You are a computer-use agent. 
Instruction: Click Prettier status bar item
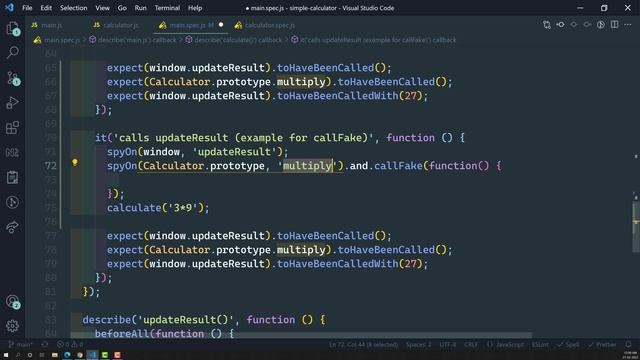(602, 344)
